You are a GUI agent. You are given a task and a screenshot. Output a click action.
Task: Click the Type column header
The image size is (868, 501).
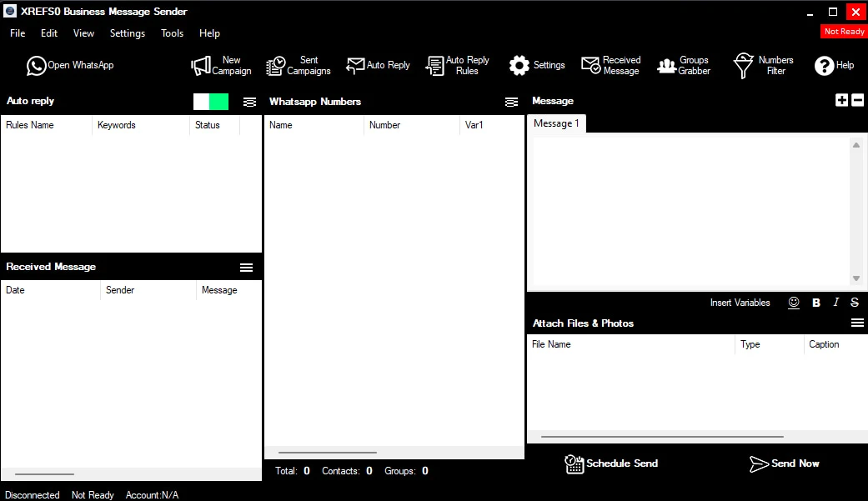[x=770, y=344]
